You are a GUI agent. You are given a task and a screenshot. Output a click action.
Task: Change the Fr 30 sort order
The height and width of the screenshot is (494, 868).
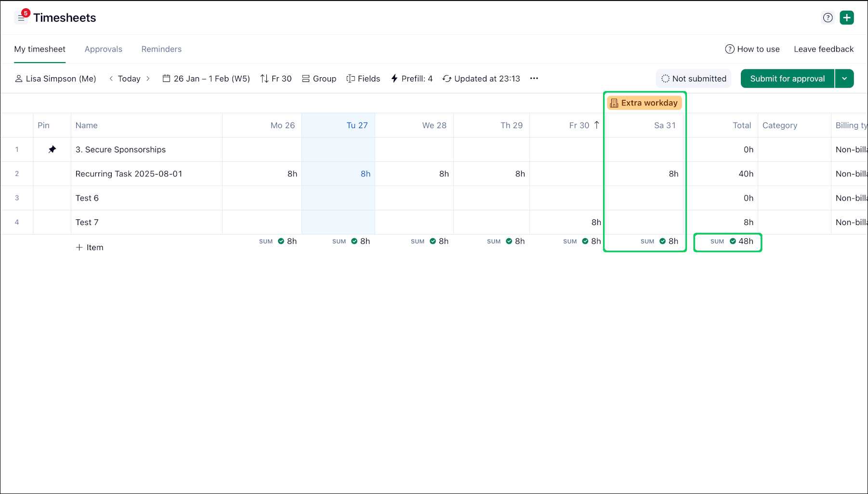pyautogui.click(x=276, y=79)
